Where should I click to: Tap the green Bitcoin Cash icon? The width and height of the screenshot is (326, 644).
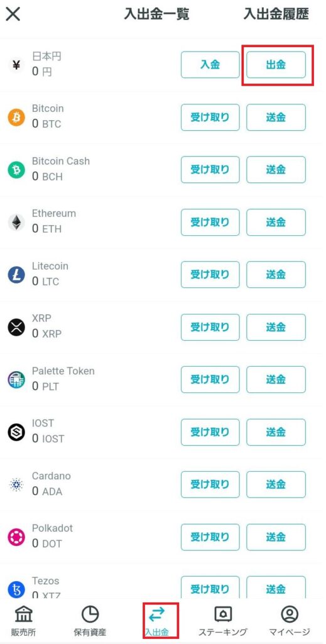(x=16, y=170)
